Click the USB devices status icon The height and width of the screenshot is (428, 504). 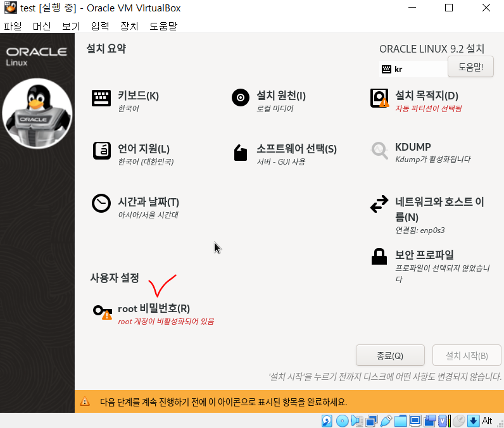point(386,420)
